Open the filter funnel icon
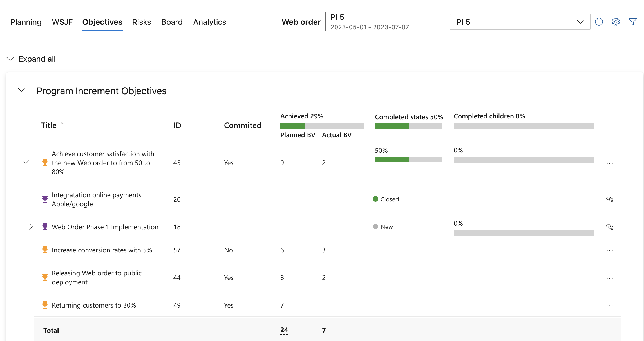Screen dimensions: 644x341 pos(632,22)
